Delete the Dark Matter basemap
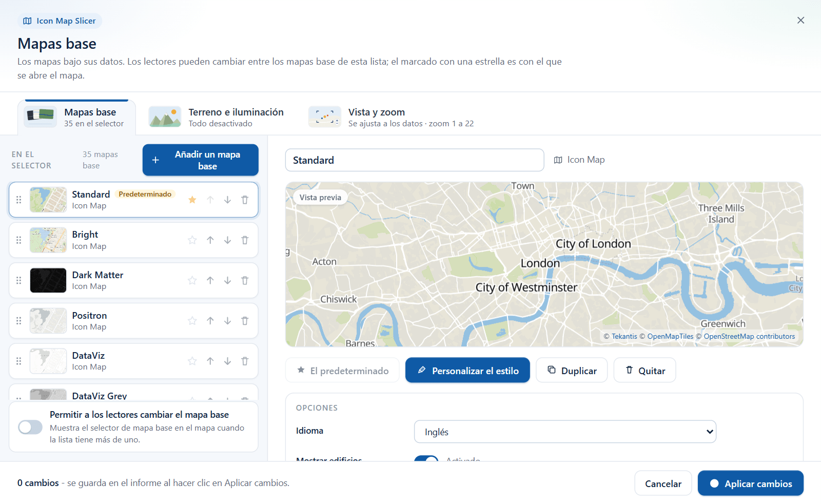 click(x=245, y=280)
